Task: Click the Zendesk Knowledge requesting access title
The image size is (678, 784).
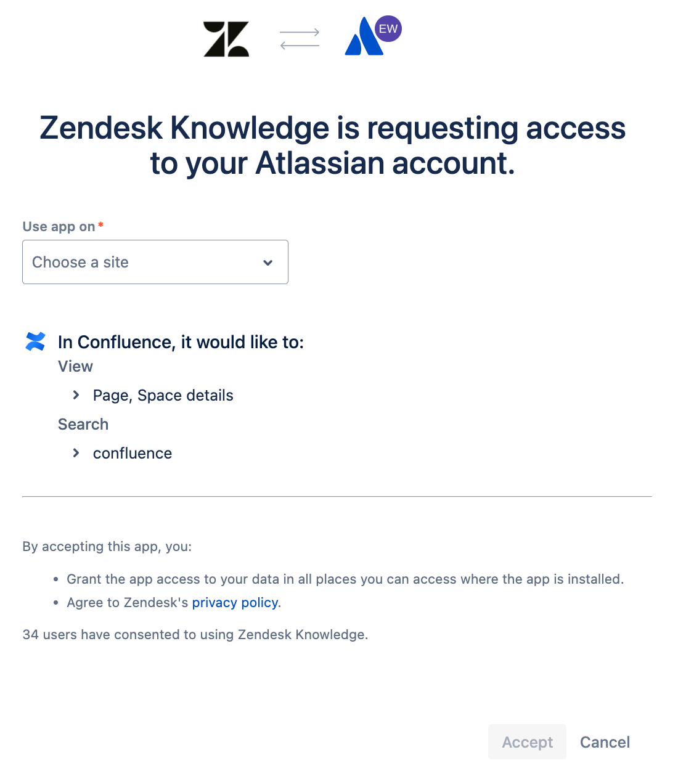Action: (333, 145)
